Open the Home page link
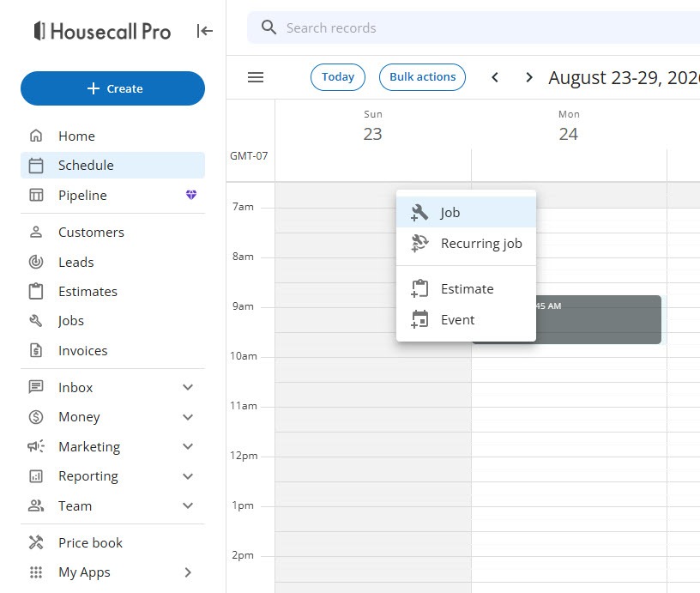 click(112, 136)
